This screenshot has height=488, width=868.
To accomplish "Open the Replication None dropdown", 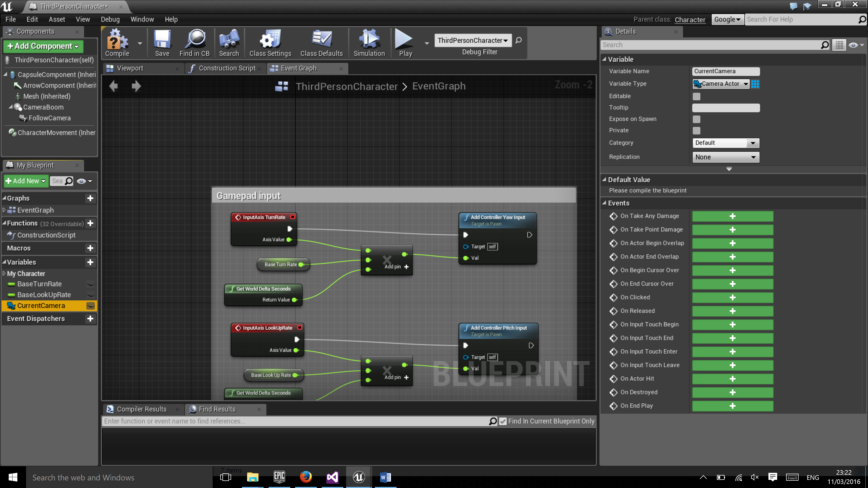I will click(726, 157).
